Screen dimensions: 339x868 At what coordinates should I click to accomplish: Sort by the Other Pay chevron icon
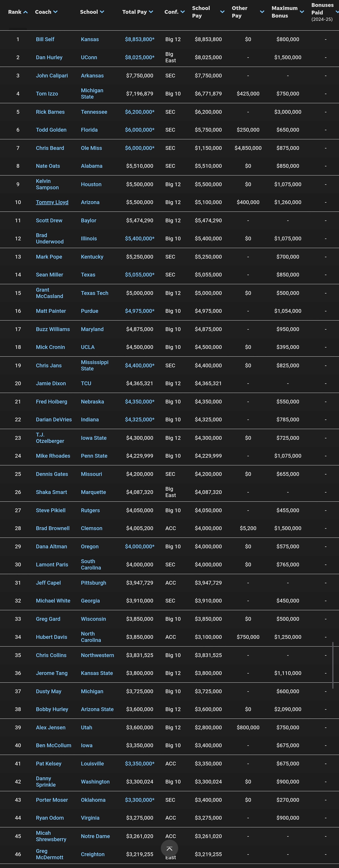tap(262, 12)
